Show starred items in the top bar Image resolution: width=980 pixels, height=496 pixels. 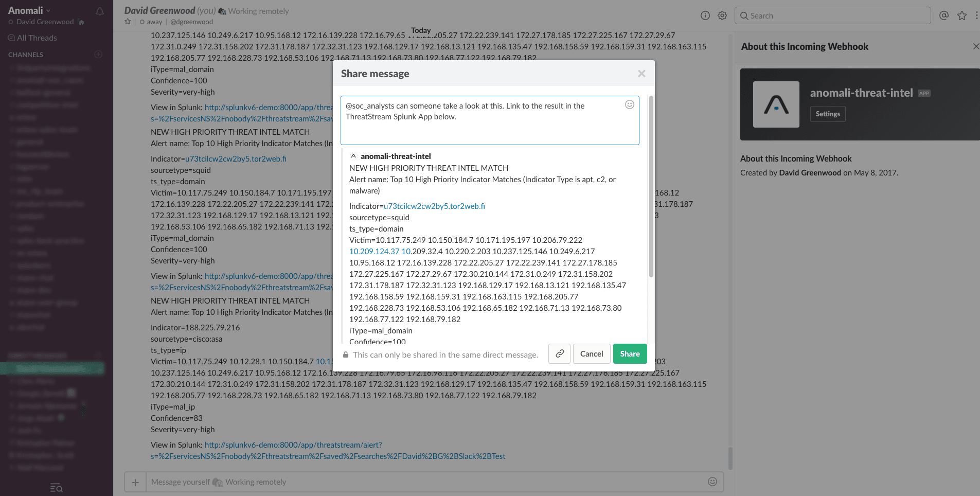tap(961, 15)
